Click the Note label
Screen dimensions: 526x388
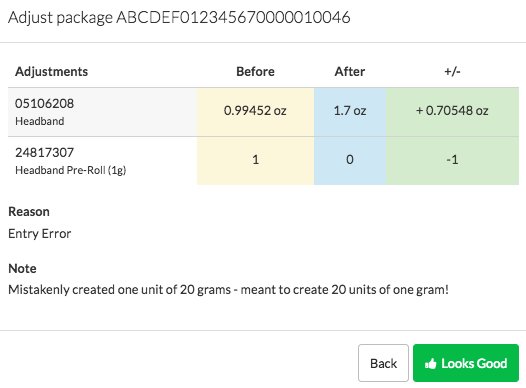pos(22,268)
